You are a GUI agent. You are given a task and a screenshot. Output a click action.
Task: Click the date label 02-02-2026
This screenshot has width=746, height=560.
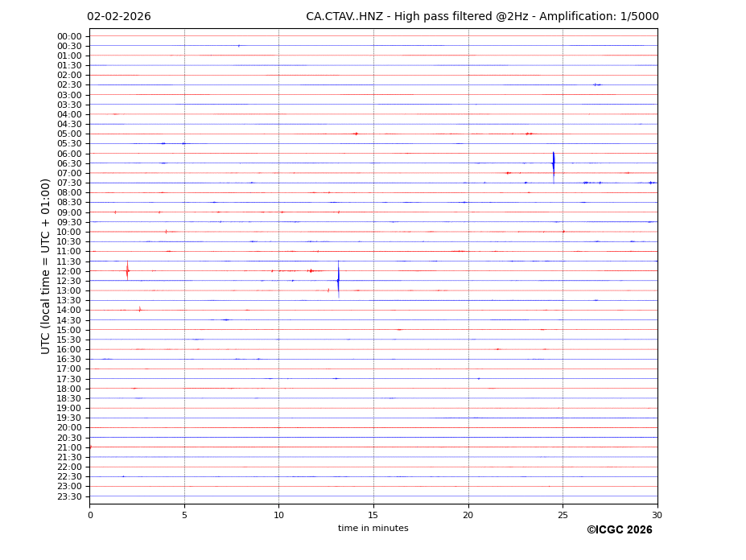[x=118, y=17]
